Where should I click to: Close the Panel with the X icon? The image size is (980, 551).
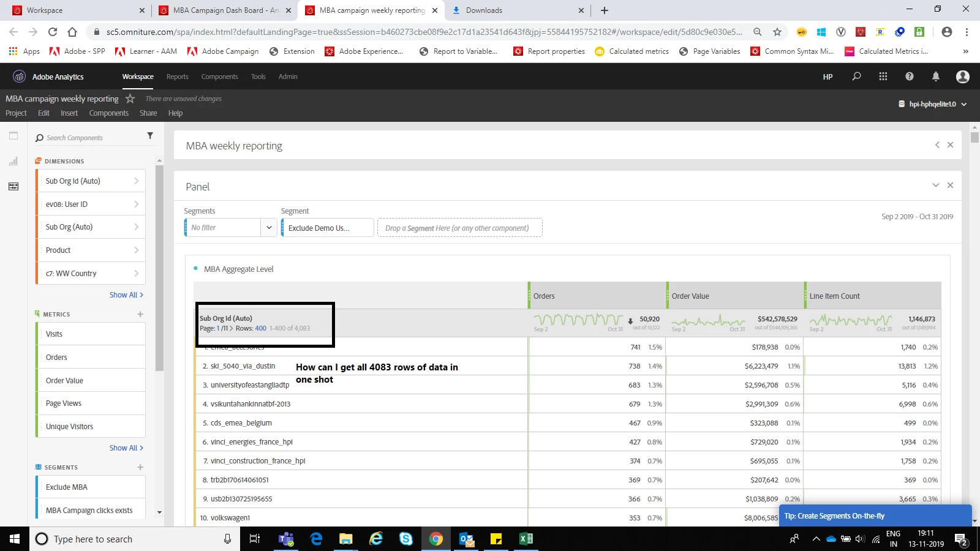950,185
